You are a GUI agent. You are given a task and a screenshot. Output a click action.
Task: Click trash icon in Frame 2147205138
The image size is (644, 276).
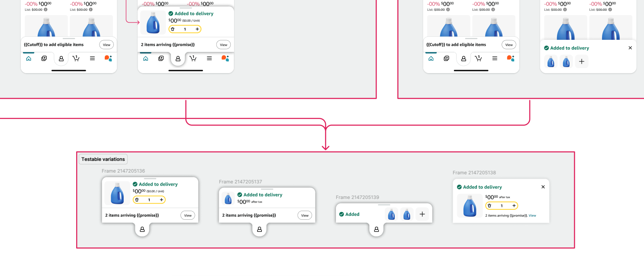pos(489,205)
